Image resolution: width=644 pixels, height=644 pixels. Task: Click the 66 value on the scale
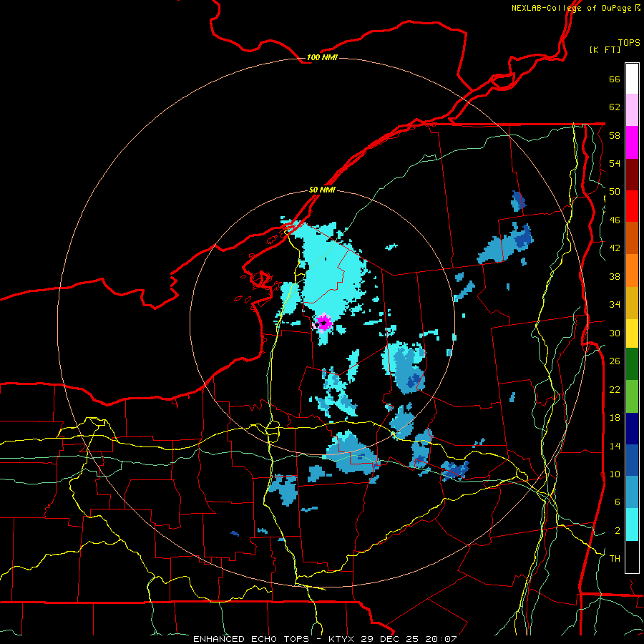click(x=615, y=79)
